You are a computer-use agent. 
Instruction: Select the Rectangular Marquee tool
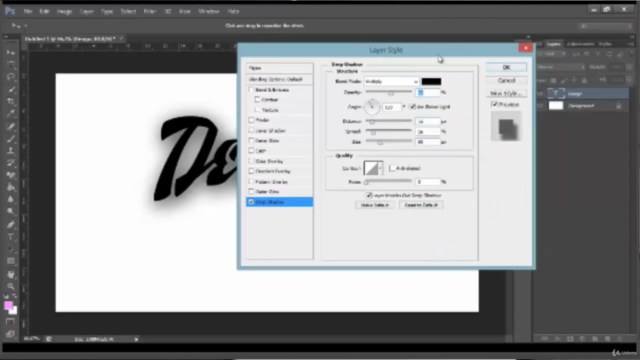click(x=11, y=65)
